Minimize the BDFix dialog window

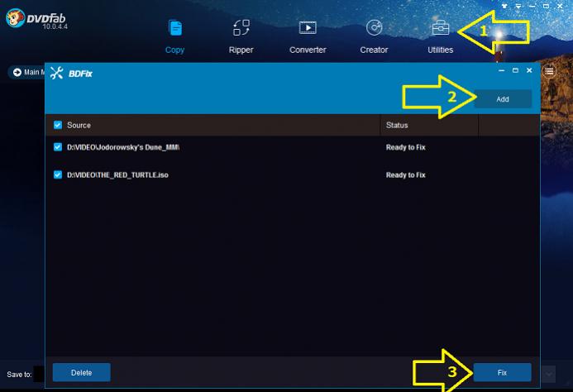[x=502, y=70]
